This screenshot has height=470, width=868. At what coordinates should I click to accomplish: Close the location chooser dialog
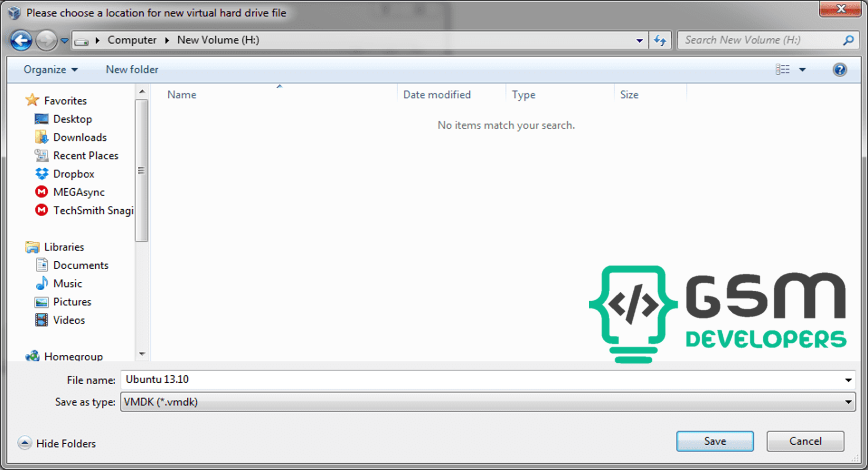pos(840,9)
